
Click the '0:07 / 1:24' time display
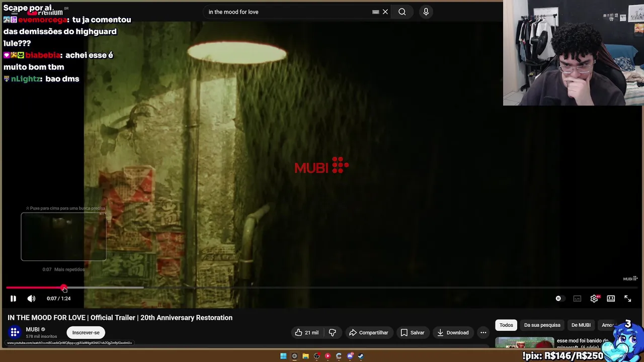coord(58,299)
